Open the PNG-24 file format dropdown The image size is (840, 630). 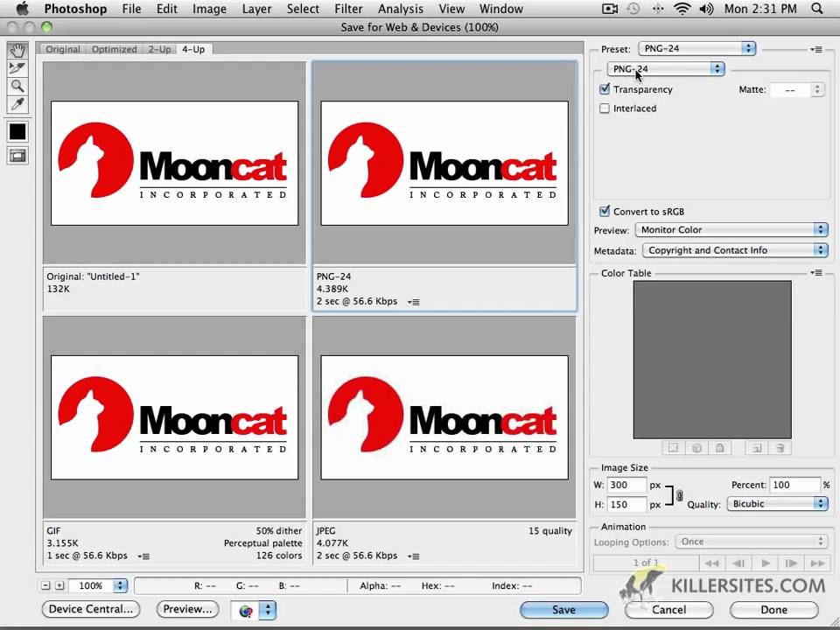point(666,68)
